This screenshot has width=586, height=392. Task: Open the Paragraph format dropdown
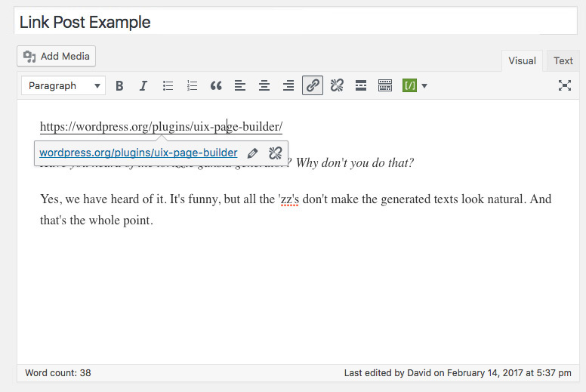[x=63, y=86]
